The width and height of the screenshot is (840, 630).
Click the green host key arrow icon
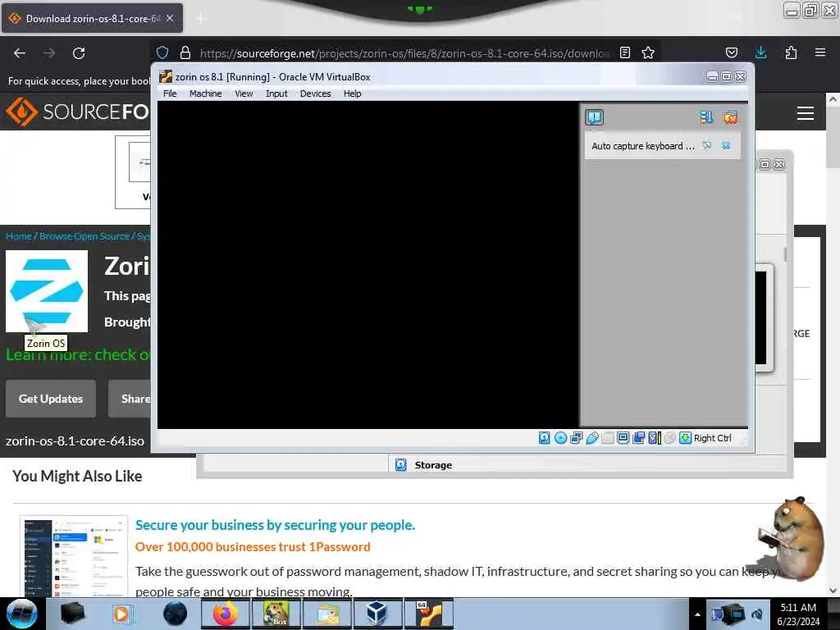point(685,438)
